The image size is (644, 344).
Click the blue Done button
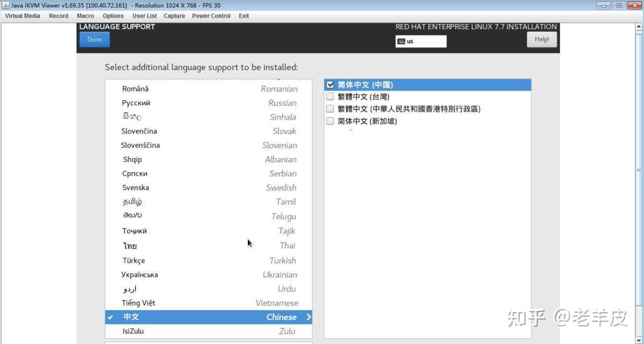[x=94, y=40]
